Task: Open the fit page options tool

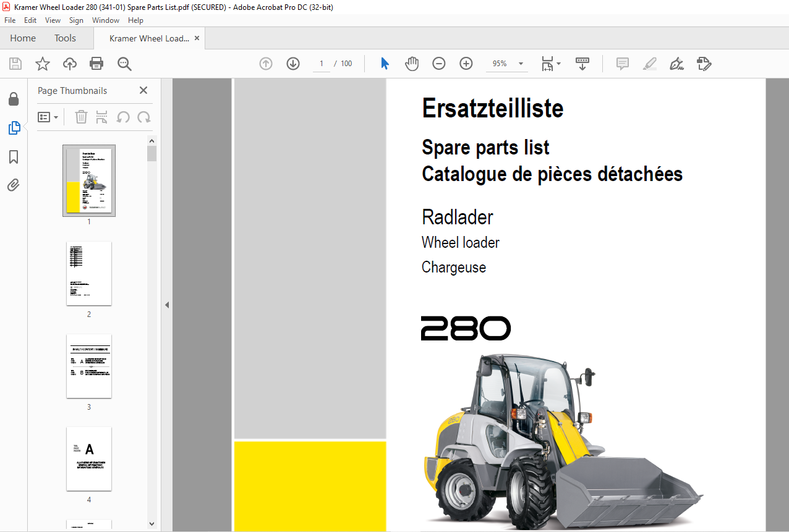Action: (x=550, y=64)
